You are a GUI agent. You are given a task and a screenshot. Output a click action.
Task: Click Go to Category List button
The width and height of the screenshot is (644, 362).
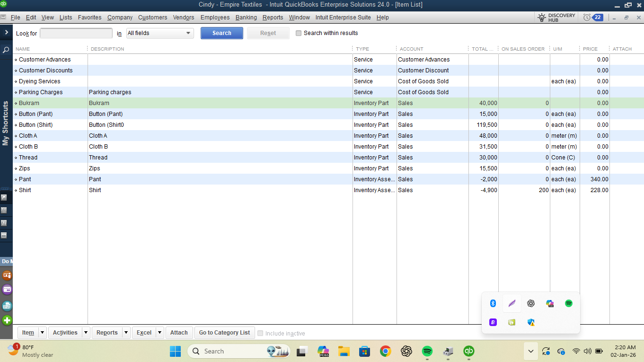coord(224,333)
